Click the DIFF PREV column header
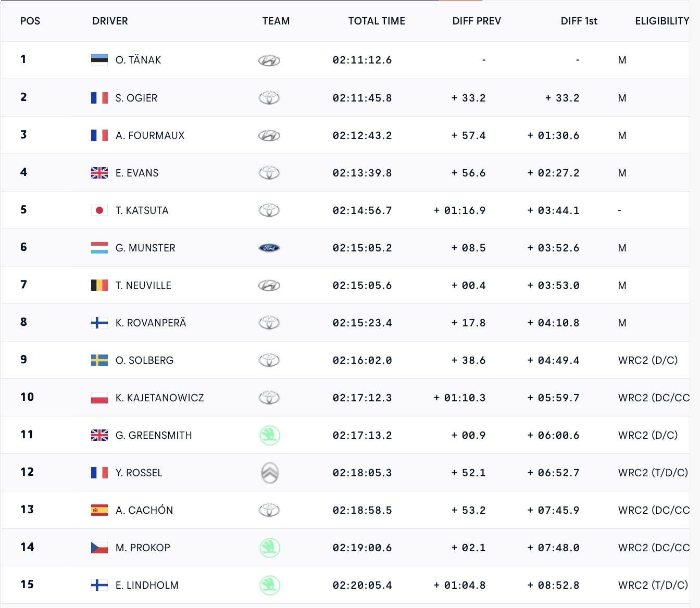 point(477,21)
